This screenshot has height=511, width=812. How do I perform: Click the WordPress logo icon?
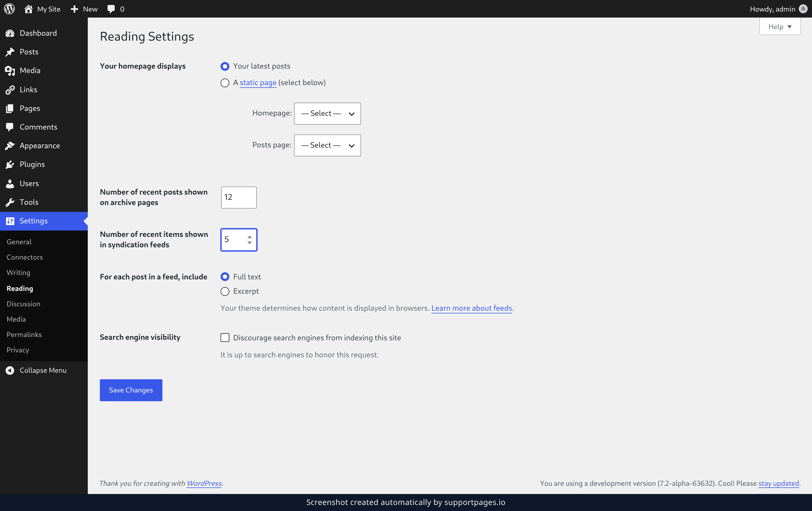pos(9,9)
